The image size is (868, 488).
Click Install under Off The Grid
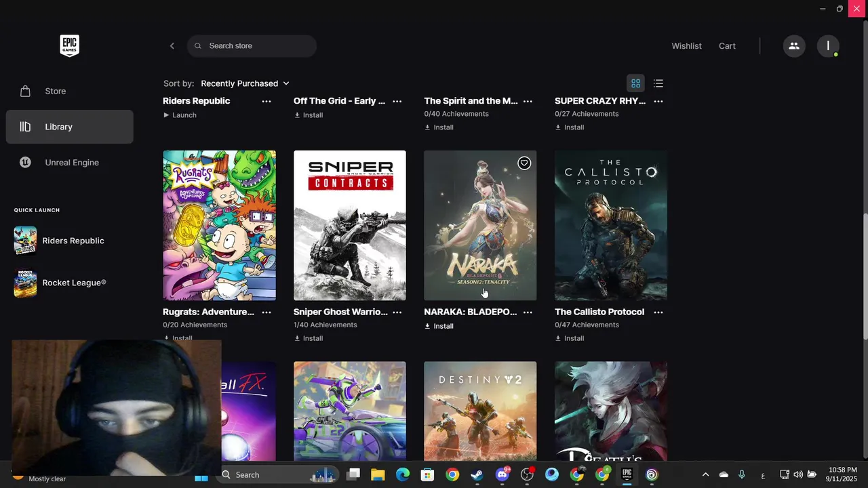(309, 115)
